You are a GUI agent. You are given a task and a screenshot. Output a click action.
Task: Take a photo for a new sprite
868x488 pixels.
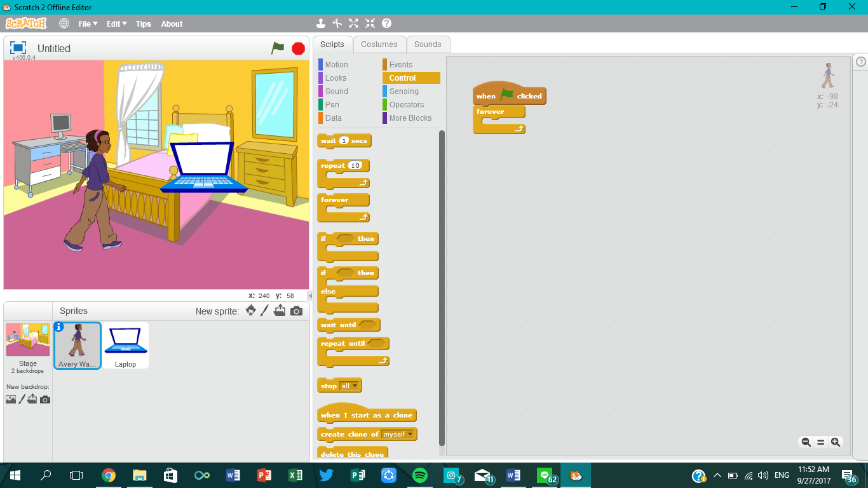(x=294, y=311)
